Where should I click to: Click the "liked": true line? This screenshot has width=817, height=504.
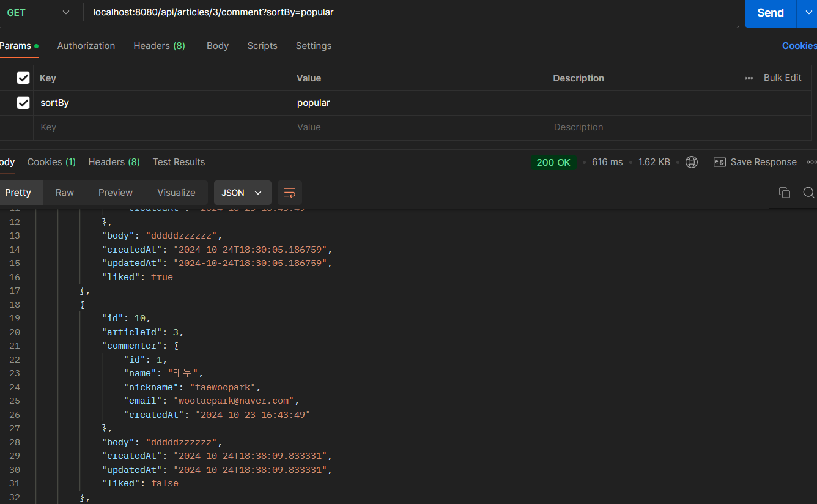138,277
